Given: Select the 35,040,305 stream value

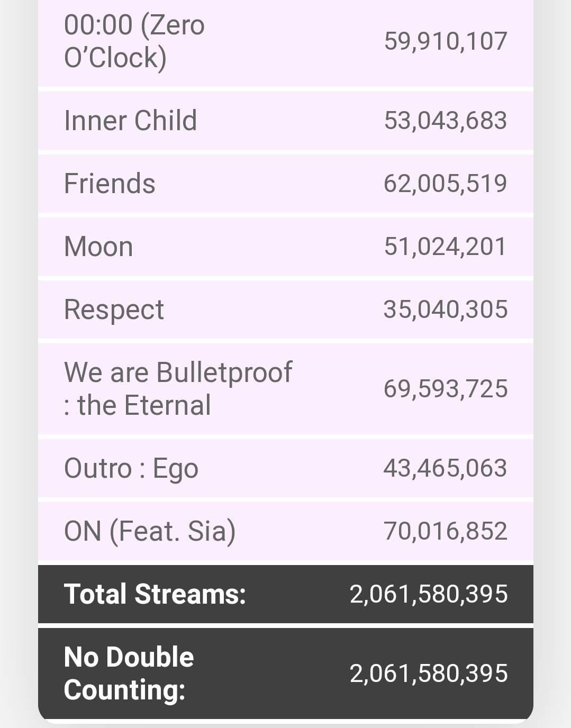Looking at the screenshot, I should point(446,310).
